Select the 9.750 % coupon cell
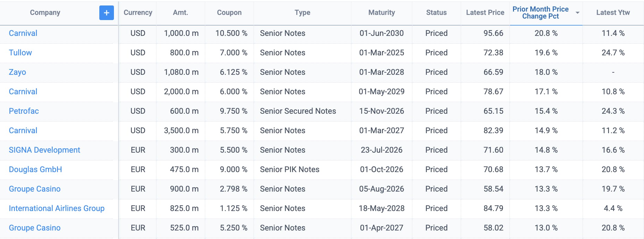 tap(234, 111)
